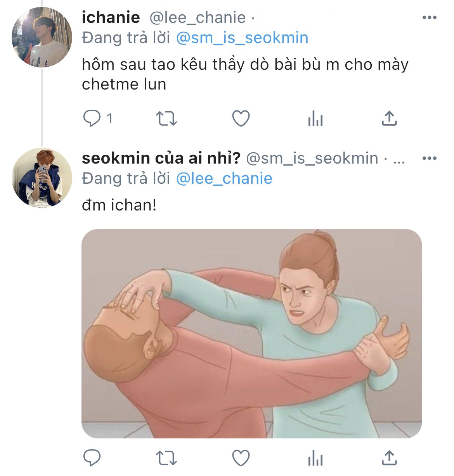This screenshot has height=476, width=454.
Task: Open the @lee_chanie mention link
Action: (224, 178)
